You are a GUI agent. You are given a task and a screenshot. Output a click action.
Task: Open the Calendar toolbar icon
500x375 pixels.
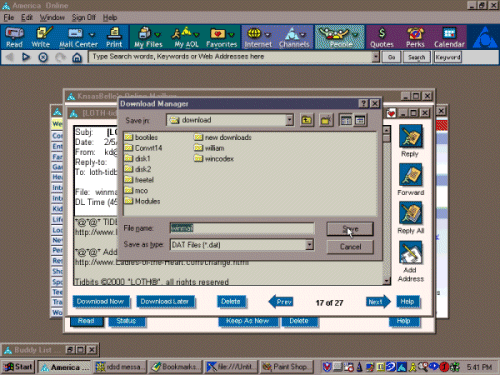449,37
